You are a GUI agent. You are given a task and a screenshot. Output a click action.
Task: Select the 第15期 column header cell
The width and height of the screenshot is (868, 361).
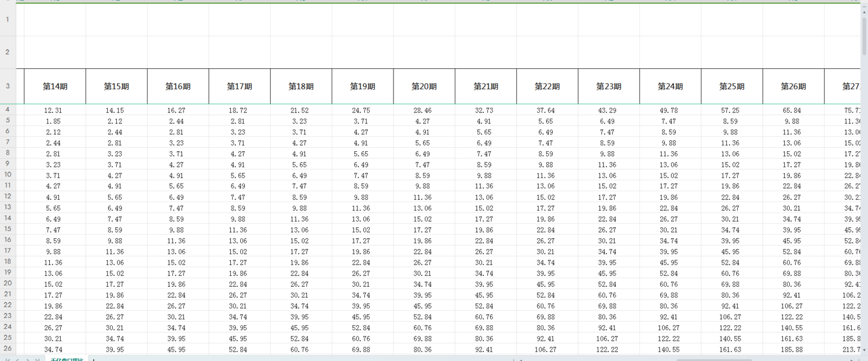(116, 86)
